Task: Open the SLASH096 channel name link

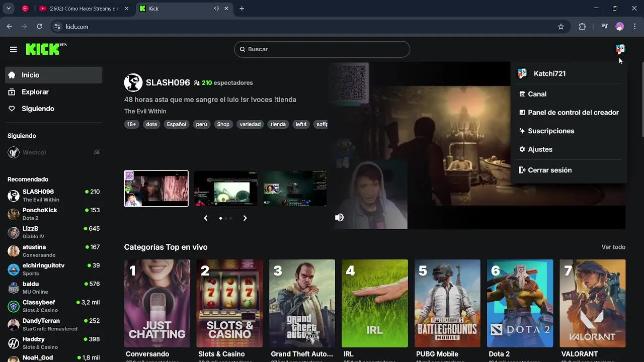Action: pyautogui.click(x=168, y=82)
